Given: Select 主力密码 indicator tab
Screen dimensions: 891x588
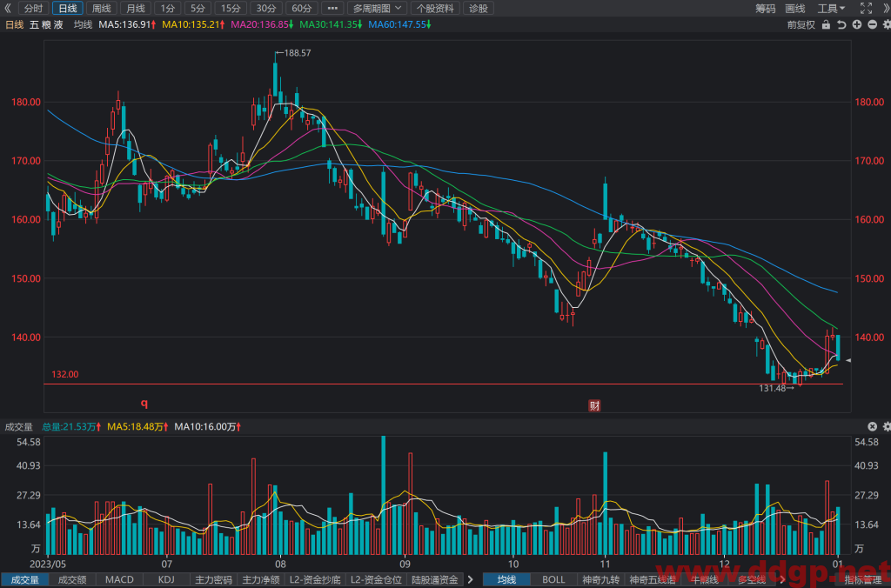Looking at the screenshot, I should 214,580.
